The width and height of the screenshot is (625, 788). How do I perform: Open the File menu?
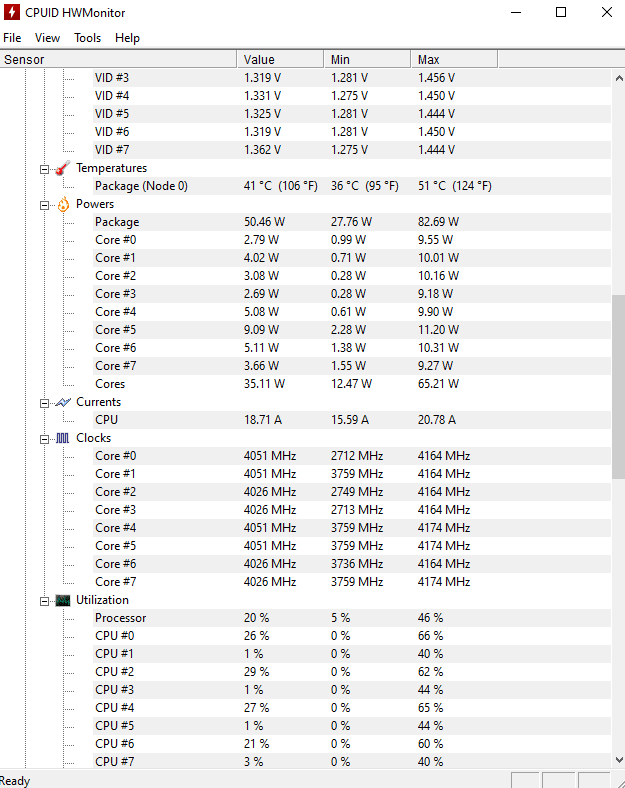12,38
